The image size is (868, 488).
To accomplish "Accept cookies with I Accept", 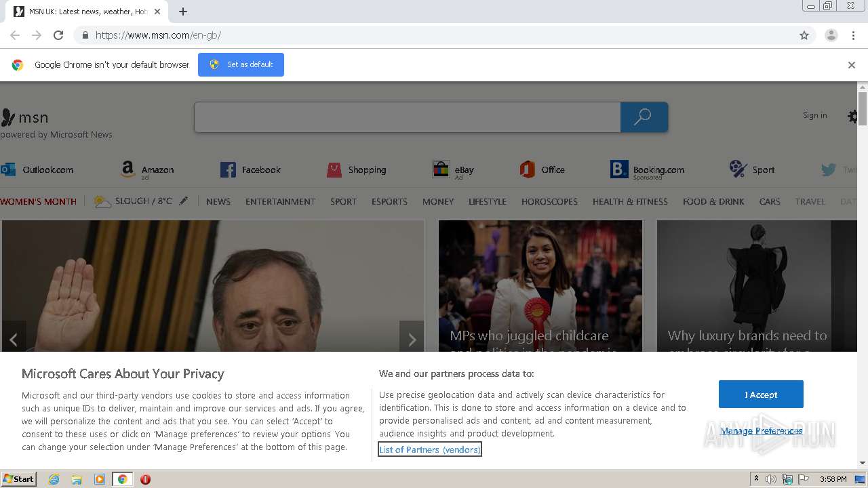I will click(x=761, y=394).
